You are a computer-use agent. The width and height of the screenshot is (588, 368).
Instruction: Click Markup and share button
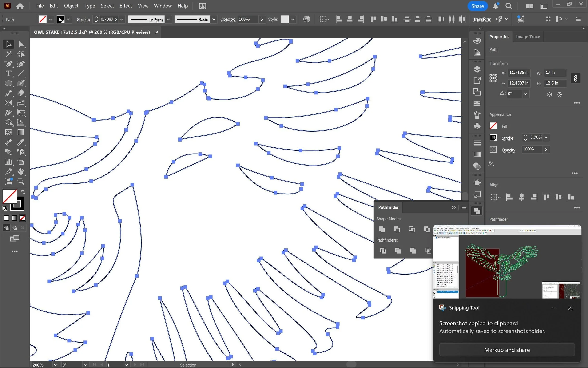507,350
